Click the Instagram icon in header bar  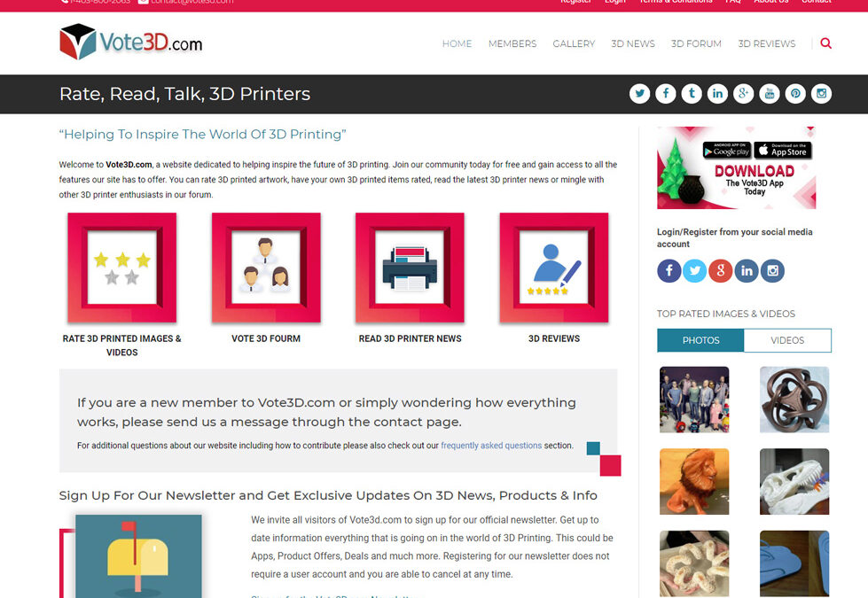click(821, 94)
